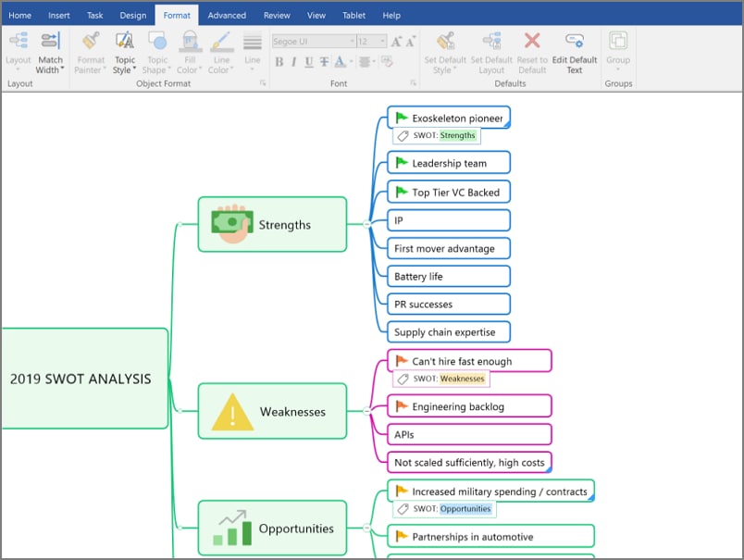Image resolution: width=744 pixels, height=560 pixels.
Task: Switch to the Design ribbon tab
Action: [x=132, y=15]
